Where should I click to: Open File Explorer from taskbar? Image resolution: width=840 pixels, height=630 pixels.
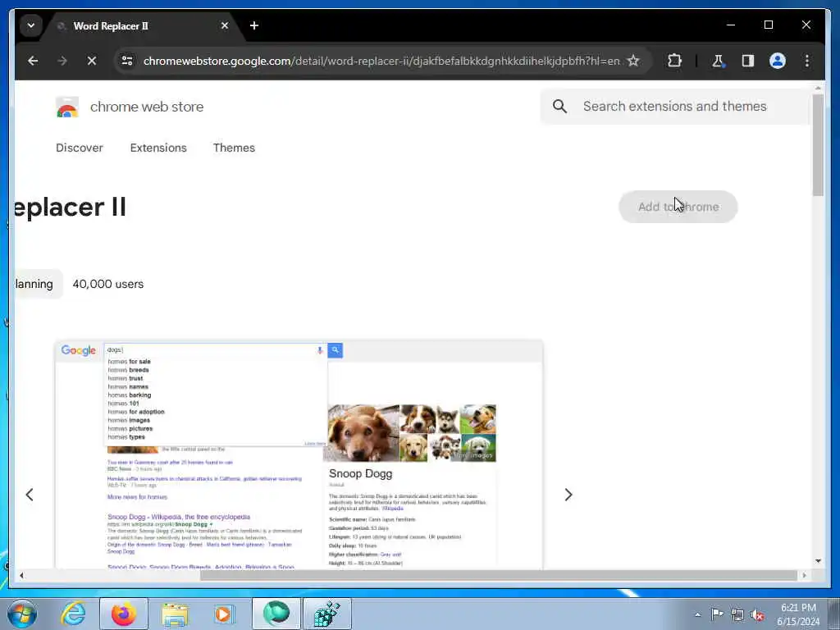tap(175, 614)
